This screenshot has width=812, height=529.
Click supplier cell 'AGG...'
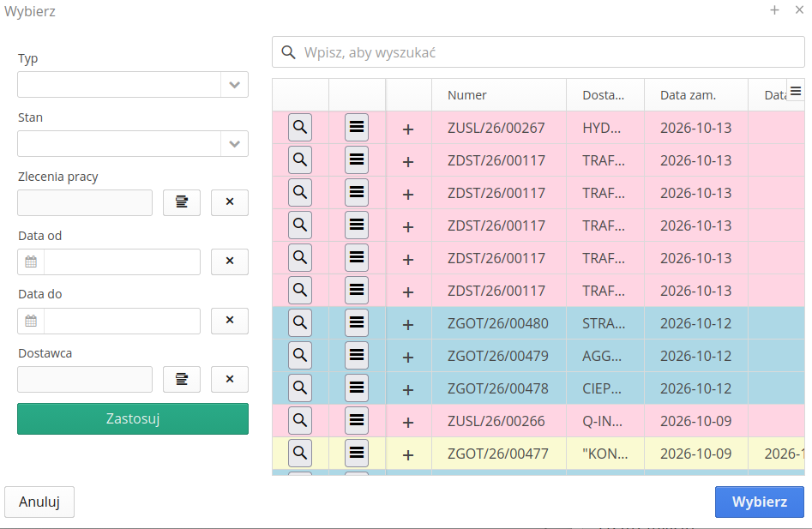(x=605, y=356)
